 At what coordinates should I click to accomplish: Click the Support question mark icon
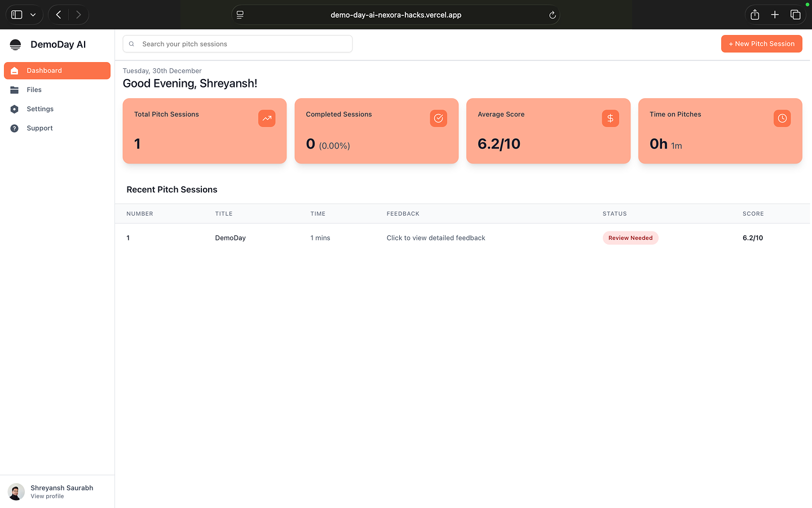(x=15, y=128)
